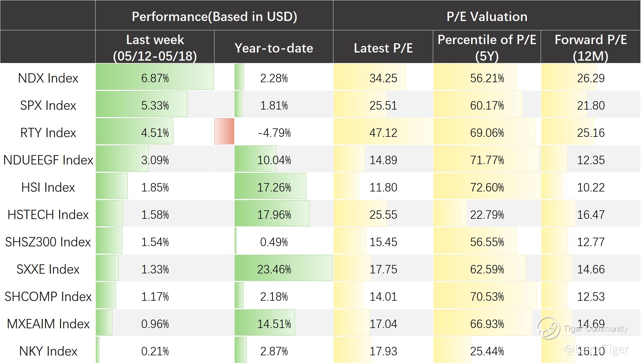This screenshot has height=364, width=641.
Task: Click the NDUEEGF Index row label
Action: coord(48,160)
